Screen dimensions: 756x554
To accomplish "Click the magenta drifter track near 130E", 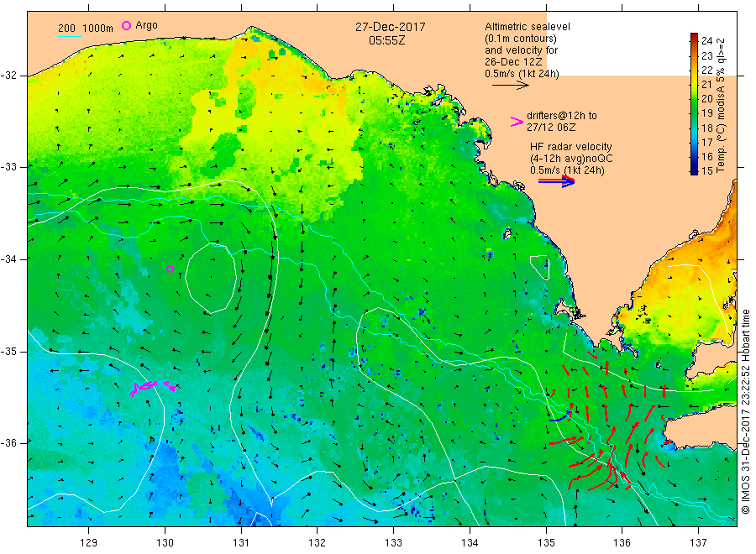I will [x=152, y=387].
